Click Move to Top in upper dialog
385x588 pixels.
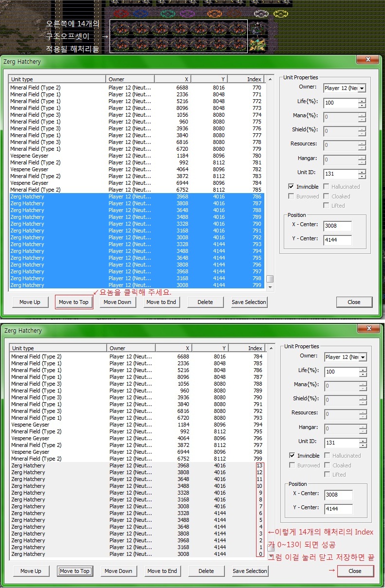pyautogui.click(x=73, y=302)
